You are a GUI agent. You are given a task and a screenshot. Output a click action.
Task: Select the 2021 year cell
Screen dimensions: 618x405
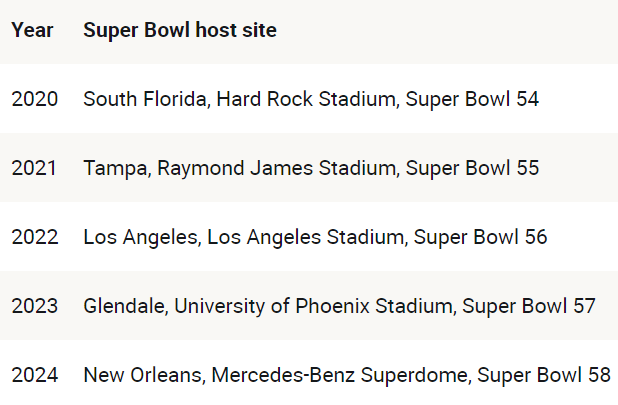coord(35,168)
